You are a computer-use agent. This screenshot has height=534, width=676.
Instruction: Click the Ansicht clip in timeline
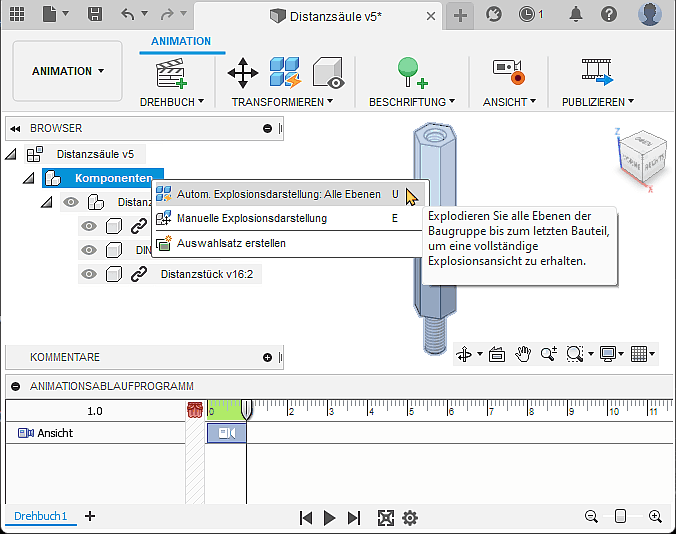[225, 433]
